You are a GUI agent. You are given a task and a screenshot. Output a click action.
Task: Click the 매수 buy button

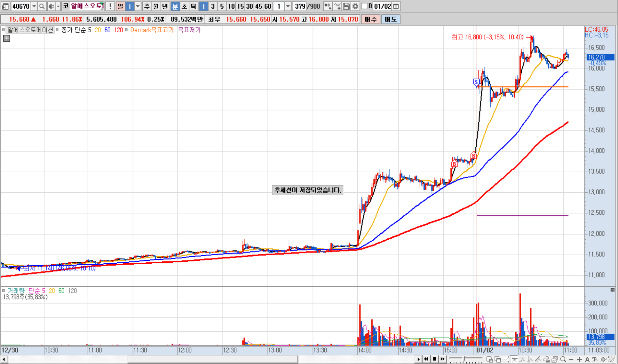370,19
